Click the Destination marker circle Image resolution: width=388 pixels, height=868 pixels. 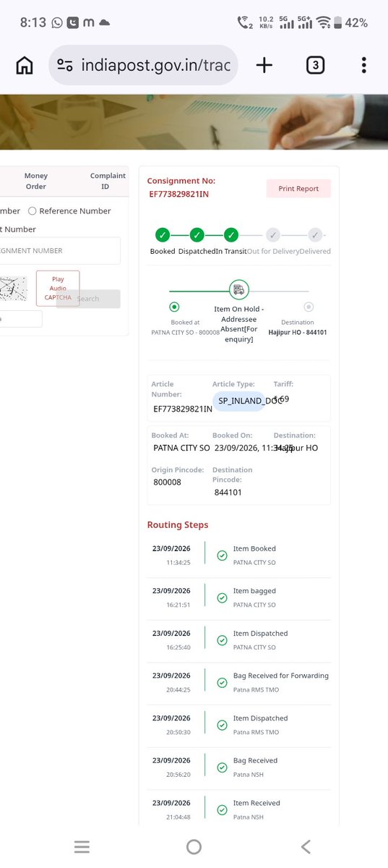(309, 307)
